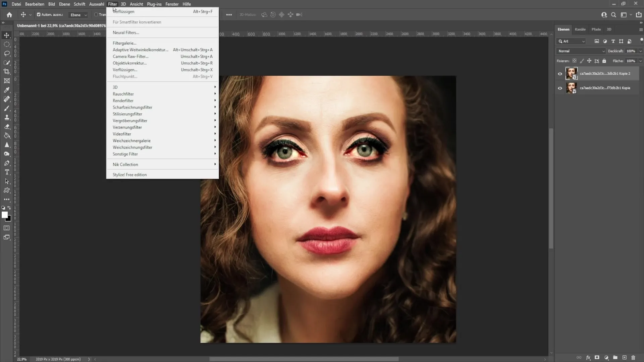This screenshot has height=362, width=644.
Task: Select the Move tool in toolbar
Action: click(x=7, y=35)
